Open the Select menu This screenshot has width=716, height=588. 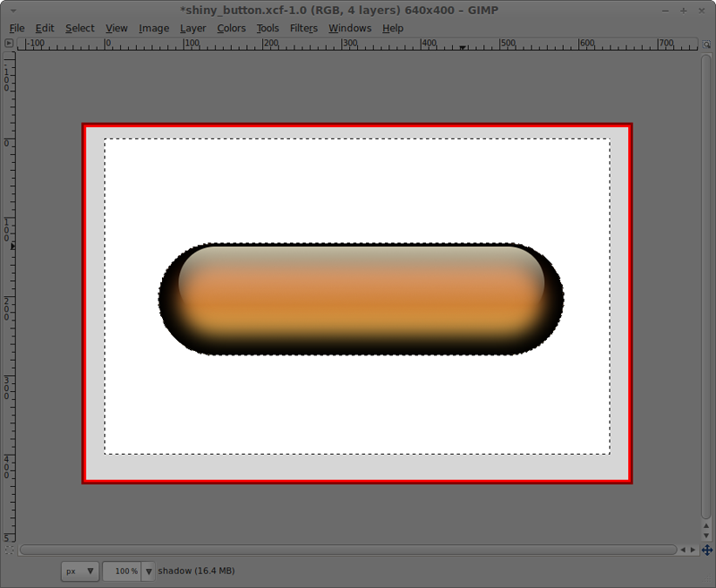point(80,28)
